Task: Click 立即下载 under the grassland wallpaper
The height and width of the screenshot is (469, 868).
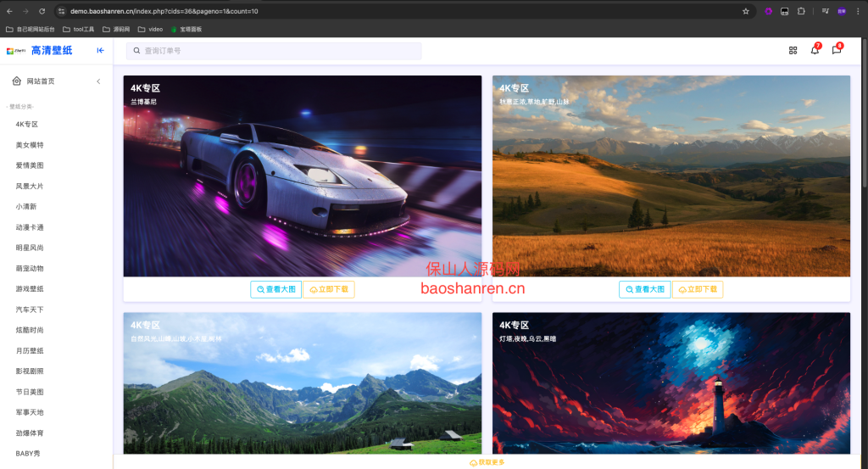Action: coord(698,289)
